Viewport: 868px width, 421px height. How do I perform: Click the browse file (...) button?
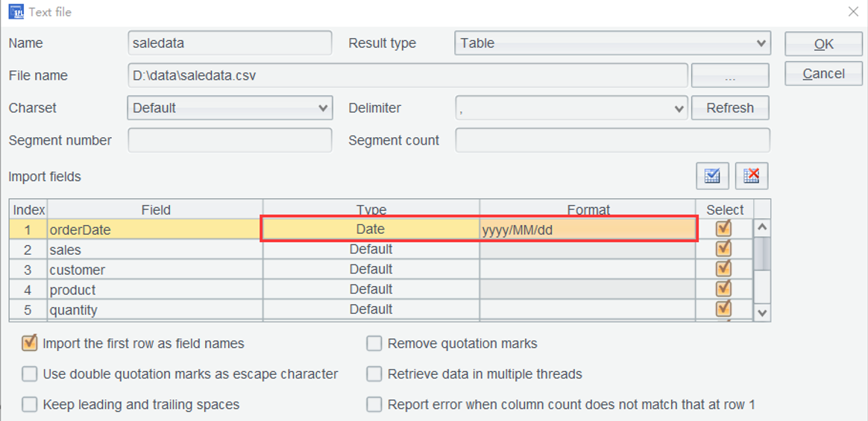coord(729,76)
